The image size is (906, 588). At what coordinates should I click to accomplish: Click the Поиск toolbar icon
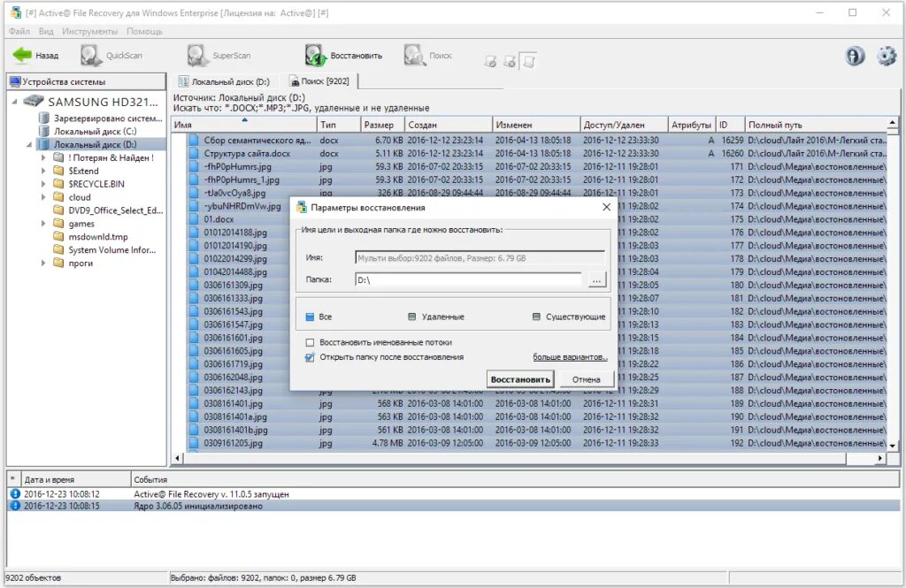pos(411,54)
